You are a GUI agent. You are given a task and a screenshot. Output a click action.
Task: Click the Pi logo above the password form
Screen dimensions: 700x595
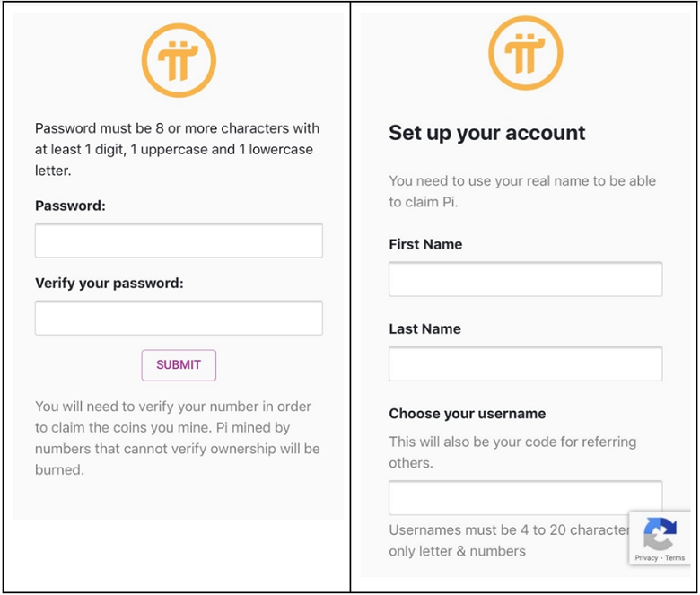(179, 59)
